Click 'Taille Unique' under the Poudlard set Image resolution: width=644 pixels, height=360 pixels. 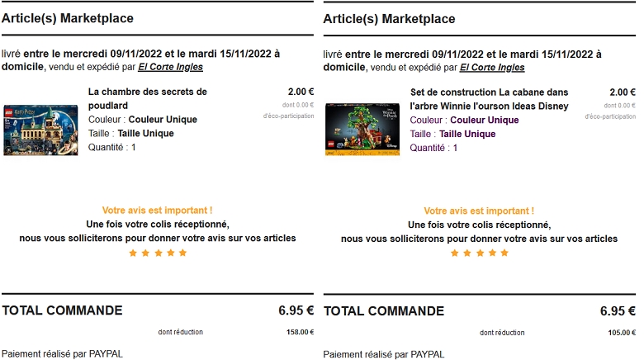click(146, 133)
